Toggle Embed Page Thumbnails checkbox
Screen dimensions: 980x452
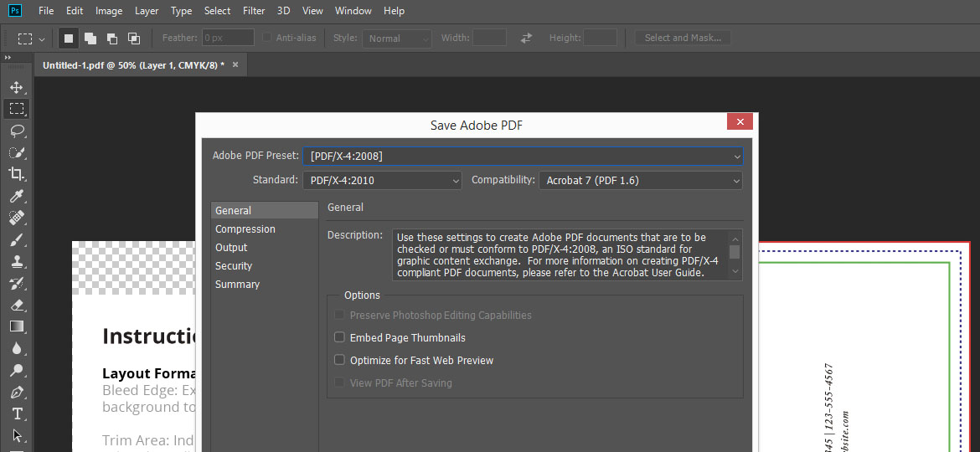[339, 337]
